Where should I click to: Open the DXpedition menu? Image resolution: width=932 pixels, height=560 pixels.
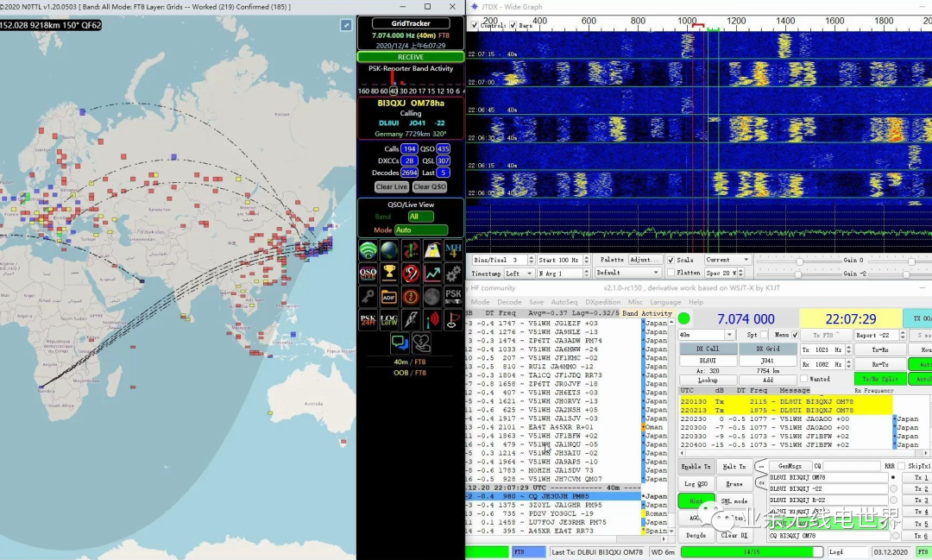tap(602, 302)
